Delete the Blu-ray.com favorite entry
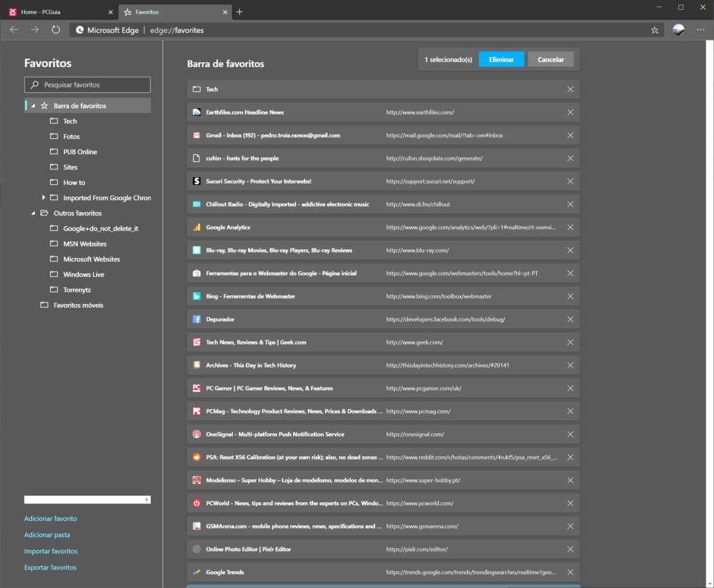Image resolution: width=714 pixels, height=588 pixels. point(570,250)
